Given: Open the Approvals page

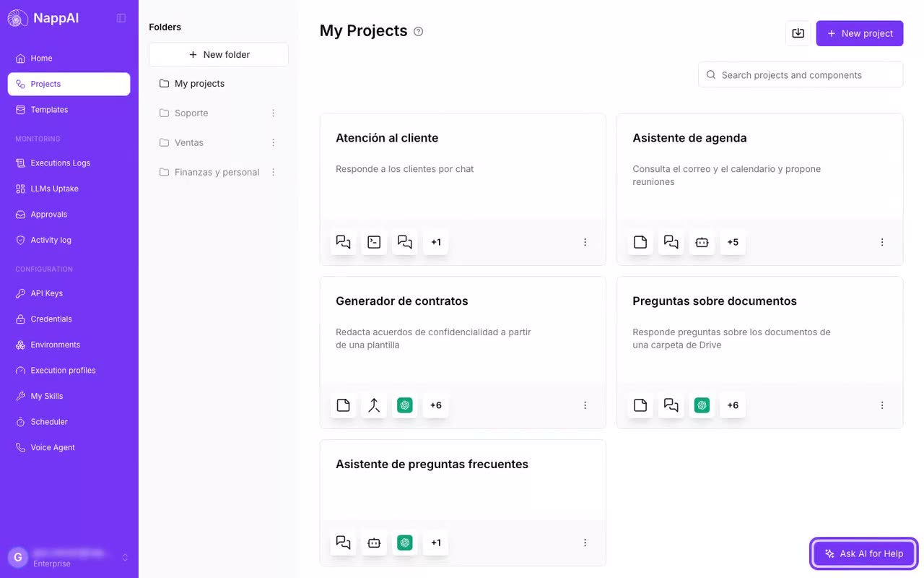Looking at the screenshot, I should tap(69, 215).
